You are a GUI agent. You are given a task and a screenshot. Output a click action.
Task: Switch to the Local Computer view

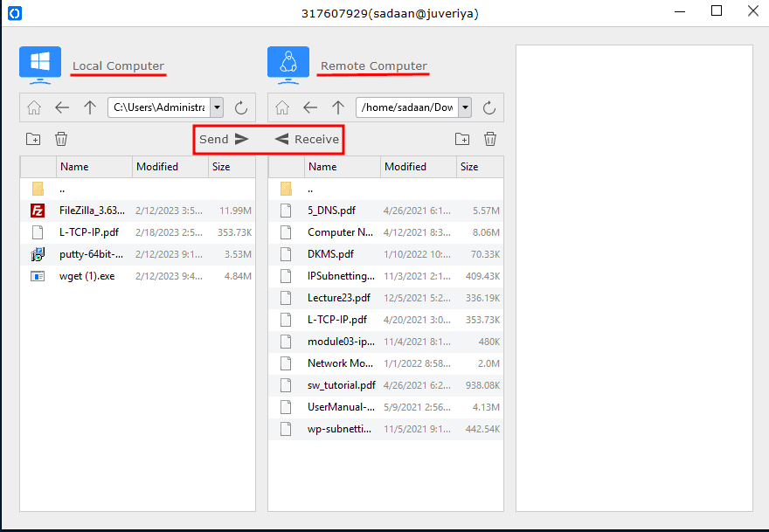point(118,65)
